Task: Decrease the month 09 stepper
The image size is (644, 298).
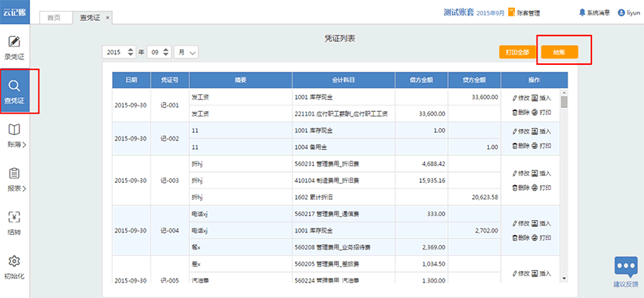Action: [166, 55]
